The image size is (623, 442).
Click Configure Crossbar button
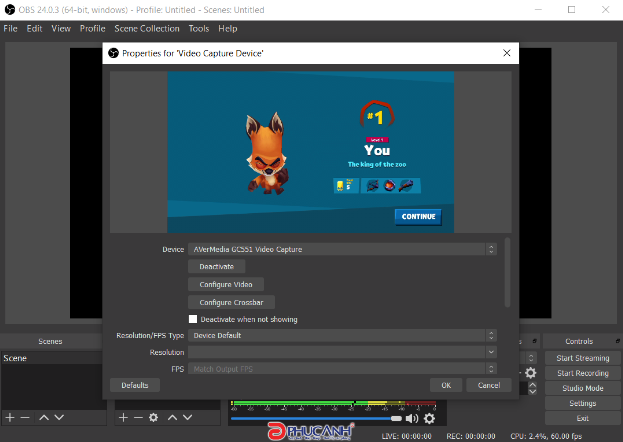pos(231,302)
